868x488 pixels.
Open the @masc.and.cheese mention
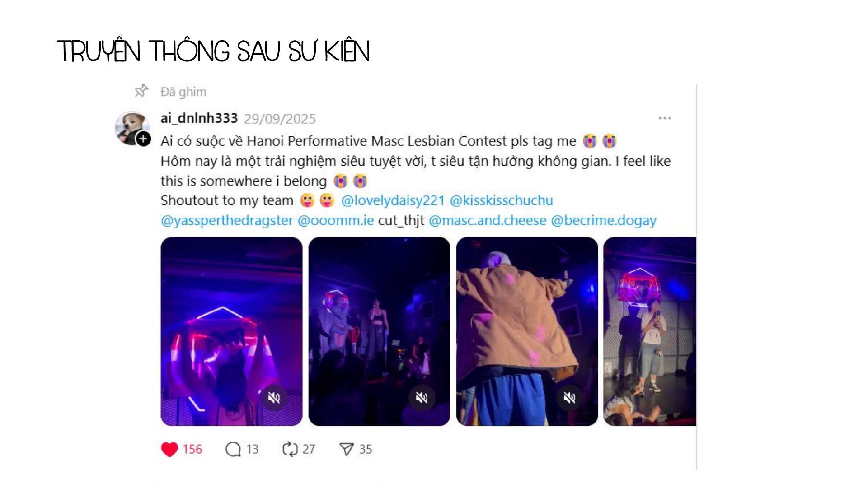point(488,220)
